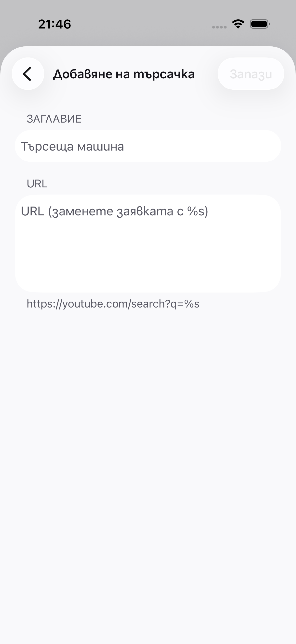This screenshot has height=644, width=296.
Task: Tap the round white circle around back arrow
Action: click(28, 74)
